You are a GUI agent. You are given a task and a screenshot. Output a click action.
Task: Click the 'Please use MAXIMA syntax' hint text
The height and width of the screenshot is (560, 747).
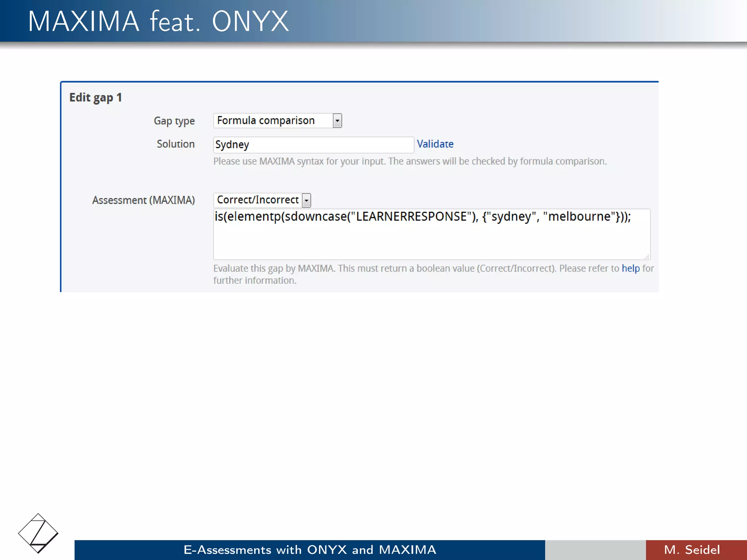[x=410, y=161]
